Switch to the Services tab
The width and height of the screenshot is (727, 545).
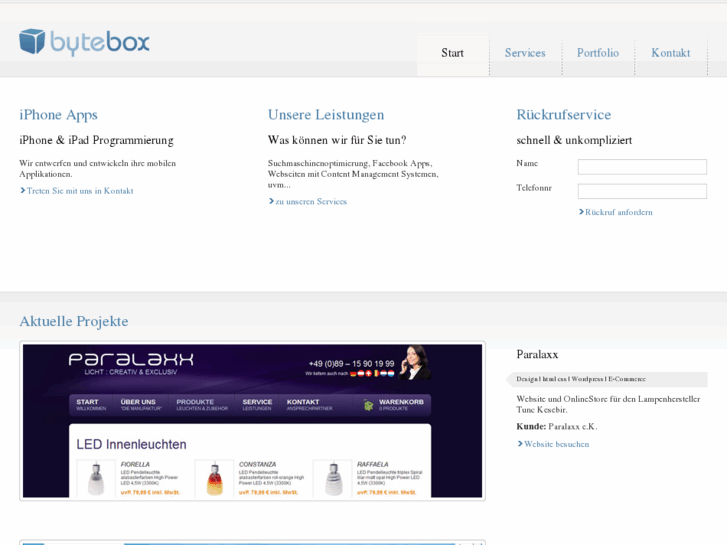(x=525, y=53)
